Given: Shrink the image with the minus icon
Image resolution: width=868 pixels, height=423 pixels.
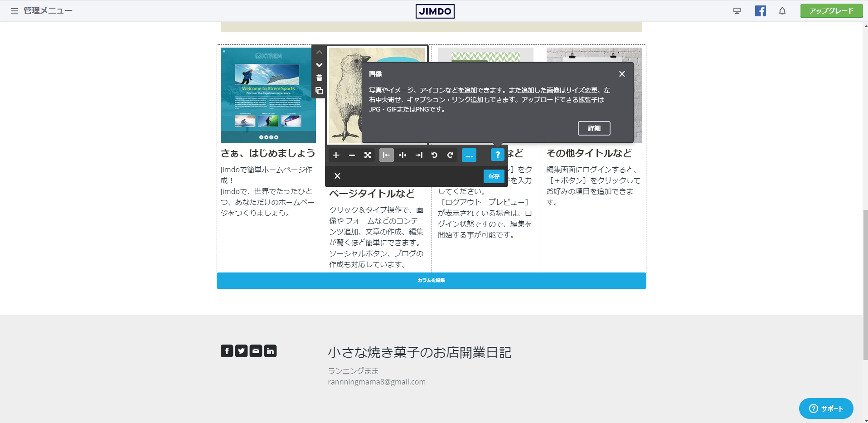Looking at the screenshot, I should click(x=352, y=155).
